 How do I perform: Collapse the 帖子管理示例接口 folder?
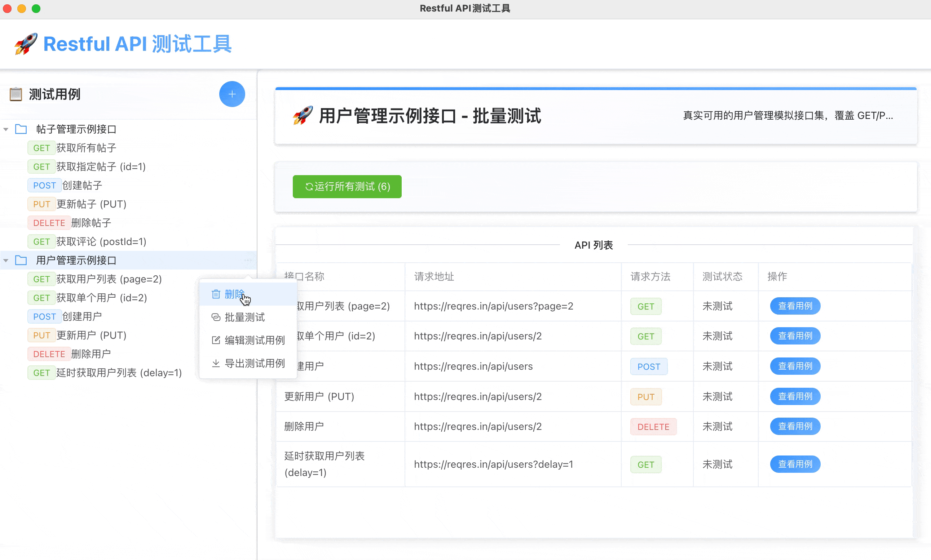pos(6,129)
